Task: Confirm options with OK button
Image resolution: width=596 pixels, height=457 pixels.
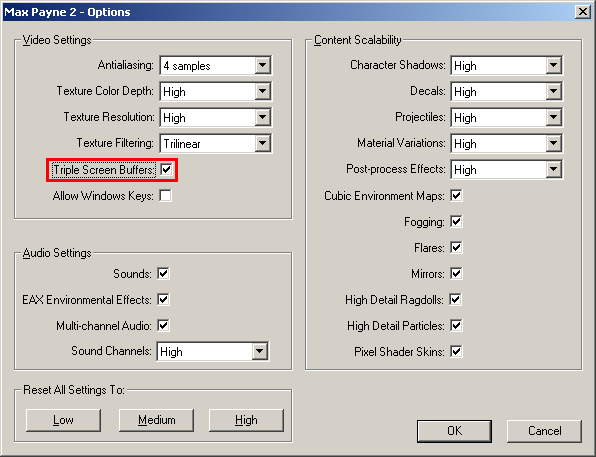Action: [x=454, y=431]
